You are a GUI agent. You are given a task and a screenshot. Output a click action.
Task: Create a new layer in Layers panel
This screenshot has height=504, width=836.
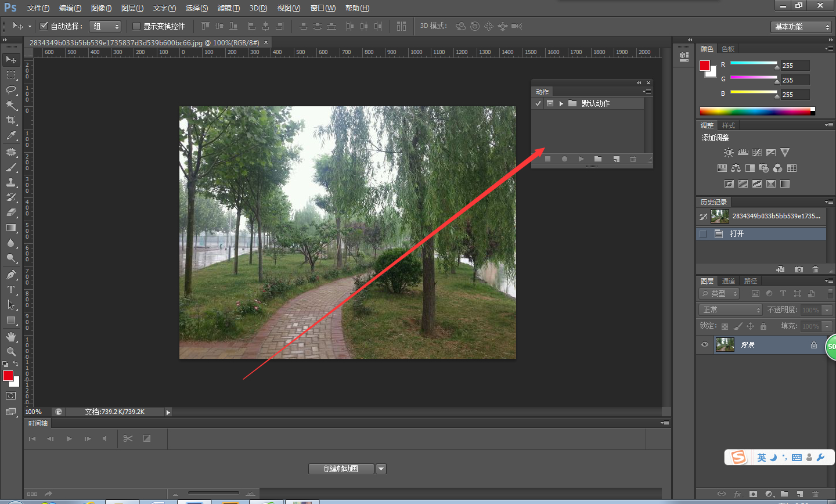[799, 494]
